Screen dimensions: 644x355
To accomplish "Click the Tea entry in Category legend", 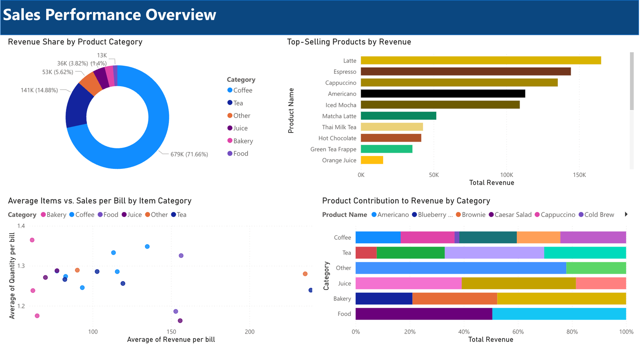I will pos(235,103).
